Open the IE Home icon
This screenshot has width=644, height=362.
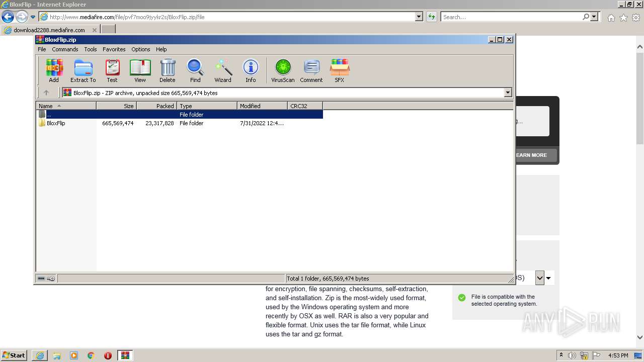click(611, 18)
